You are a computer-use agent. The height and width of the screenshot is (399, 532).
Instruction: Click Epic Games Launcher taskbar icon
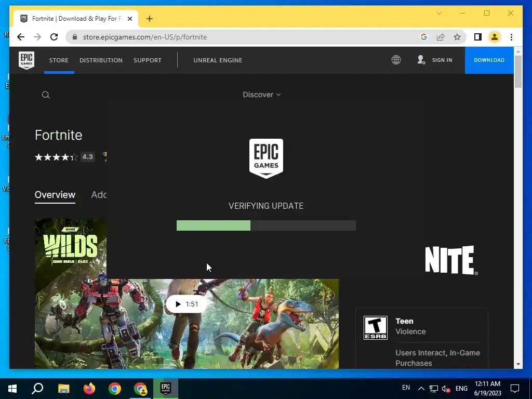(x=166, y=389)
